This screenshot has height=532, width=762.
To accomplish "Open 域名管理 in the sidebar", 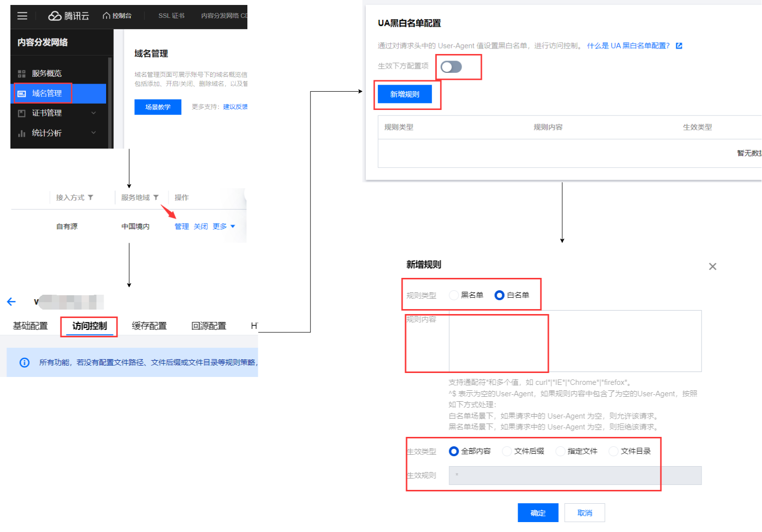I will point(59,93).
